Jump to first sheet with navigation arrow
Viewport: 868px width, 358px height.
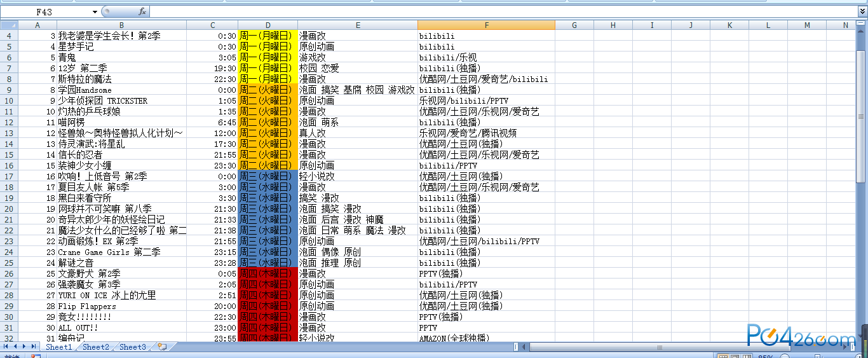[7, 347]
